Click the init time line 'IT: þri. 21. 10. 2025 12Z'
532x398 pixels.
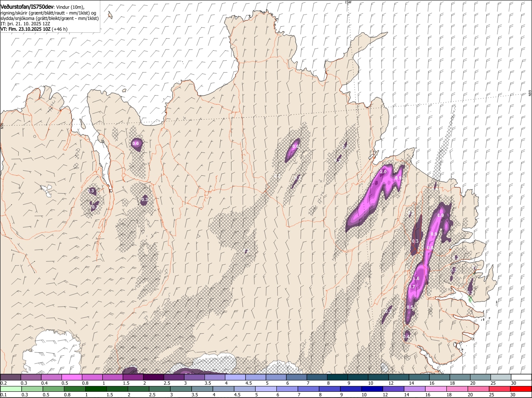(x=25, y=24)
